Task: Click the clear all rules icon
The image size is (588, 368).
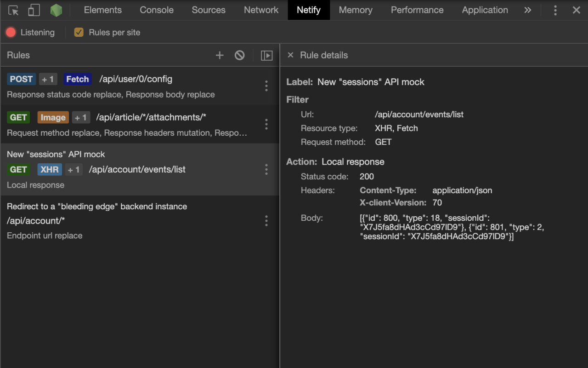Action: point(239,55)
